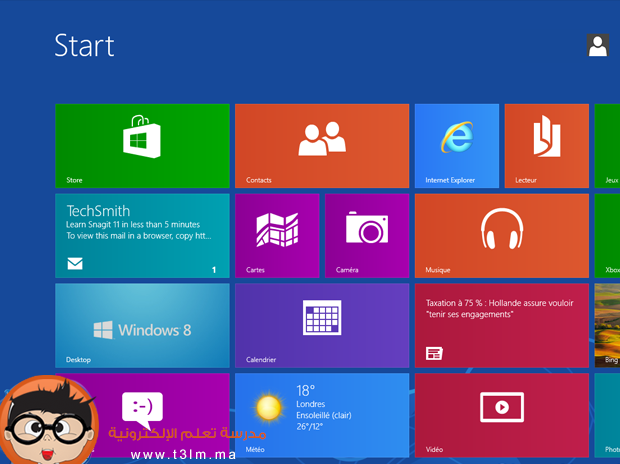Click the mail envelope icon on TechSmith tile
620x464 pixels.
point(75,263)
